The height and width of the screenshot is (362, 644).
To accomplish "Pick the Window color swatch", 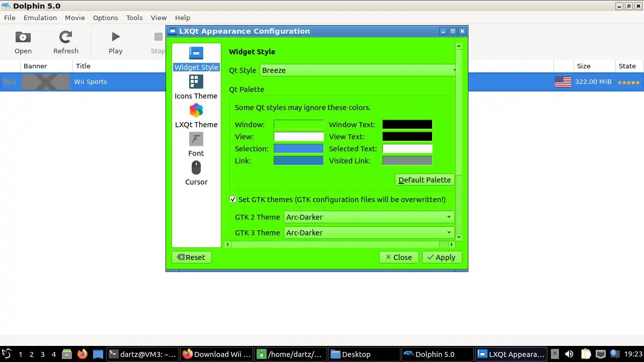I will coord(298,125).
